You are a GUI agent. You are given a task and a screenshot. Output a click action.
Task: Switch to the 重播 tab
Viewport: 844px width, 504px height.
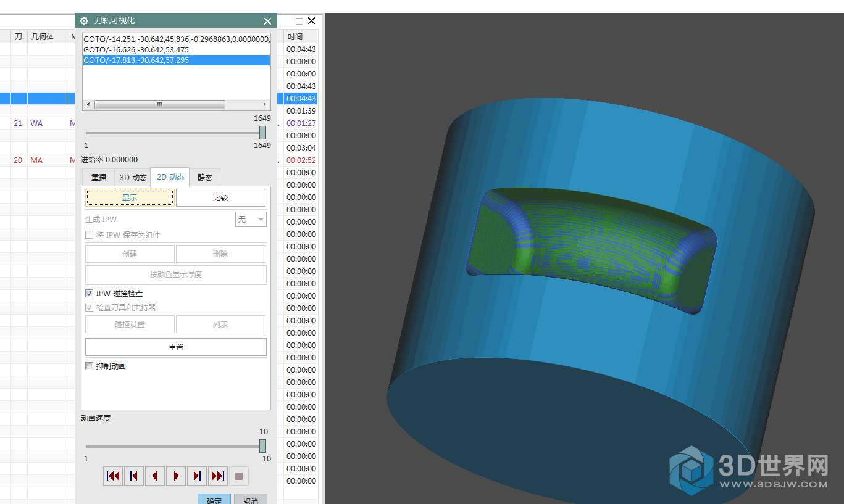coord(99,177)
